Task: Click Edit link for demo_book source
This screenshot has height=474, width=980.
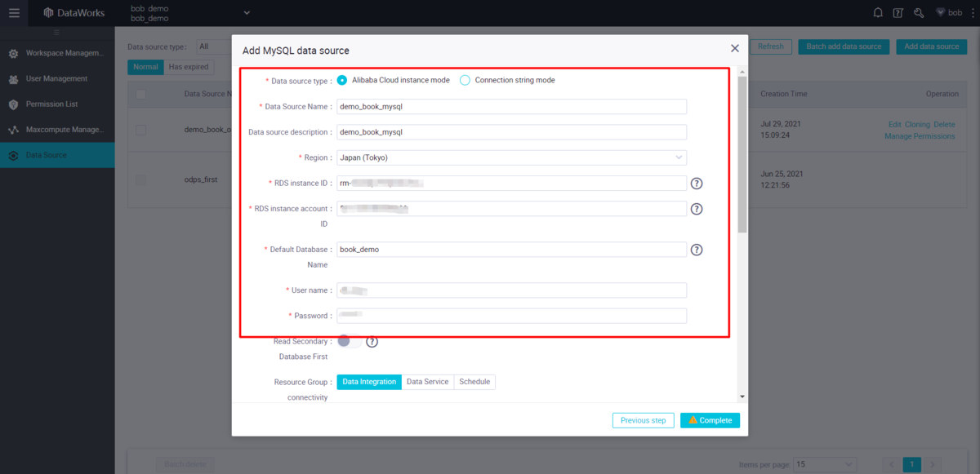Action: [x=895, y=124]
